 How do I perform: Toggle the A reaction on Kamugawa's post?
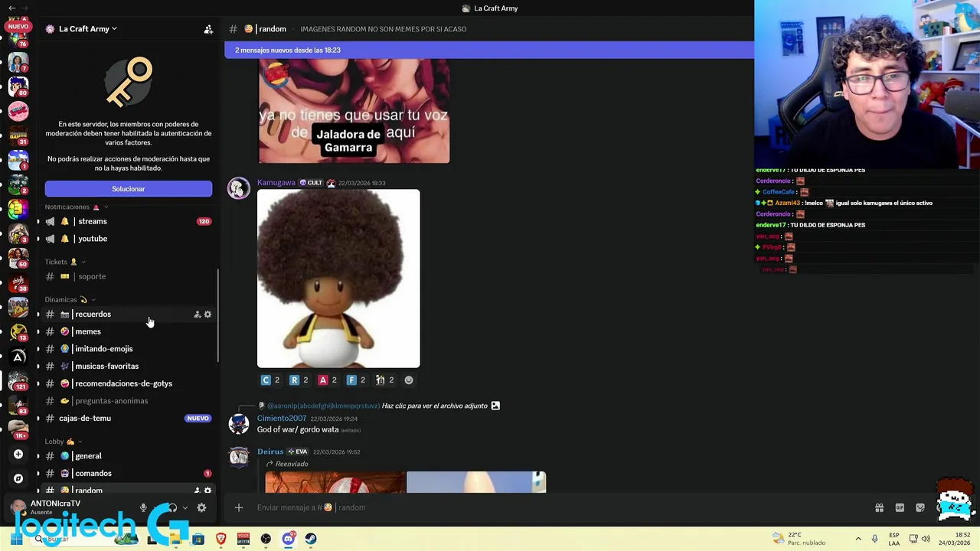(x=327, y=380)
